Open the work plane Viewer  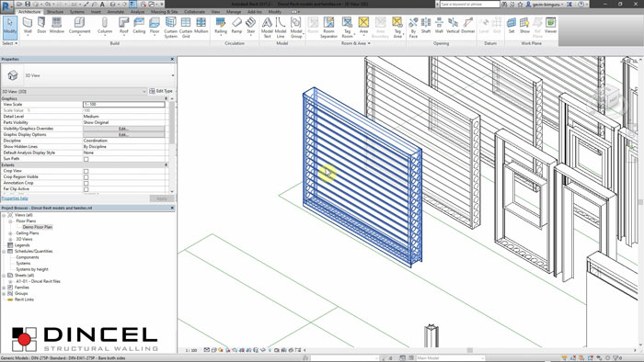550,26
